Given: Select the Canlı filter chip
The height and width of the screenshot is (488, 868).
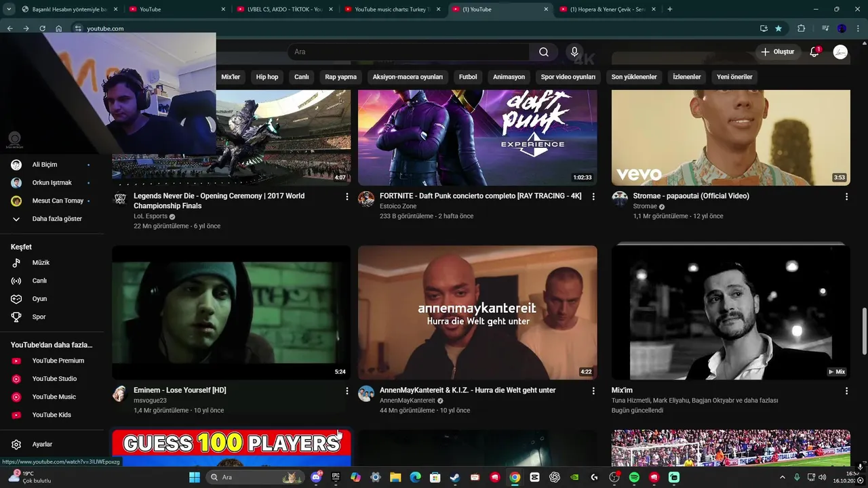Looking at the screenshot, I should [x=302, y=77].
